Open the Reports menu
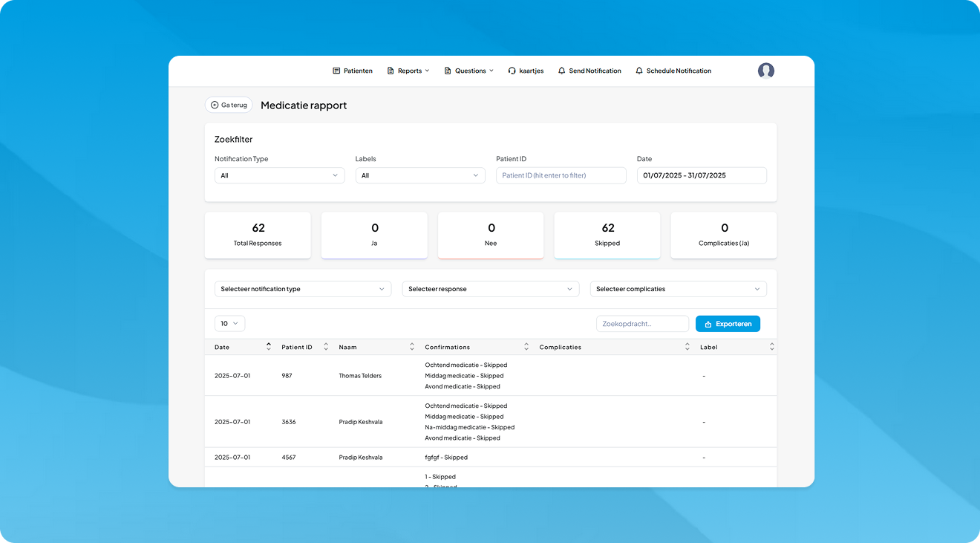The image size is (980, 543). click(x=408, y=71)
